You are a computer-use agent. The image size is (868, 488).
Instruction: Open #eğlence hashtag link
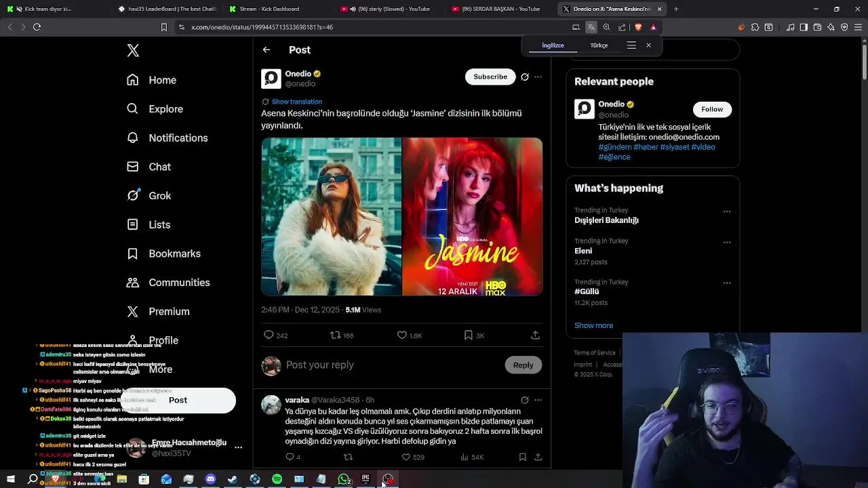point(614,157)
